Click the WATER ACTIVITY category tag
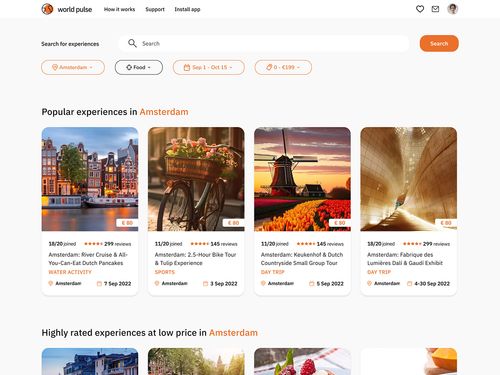 click(70, 272)
